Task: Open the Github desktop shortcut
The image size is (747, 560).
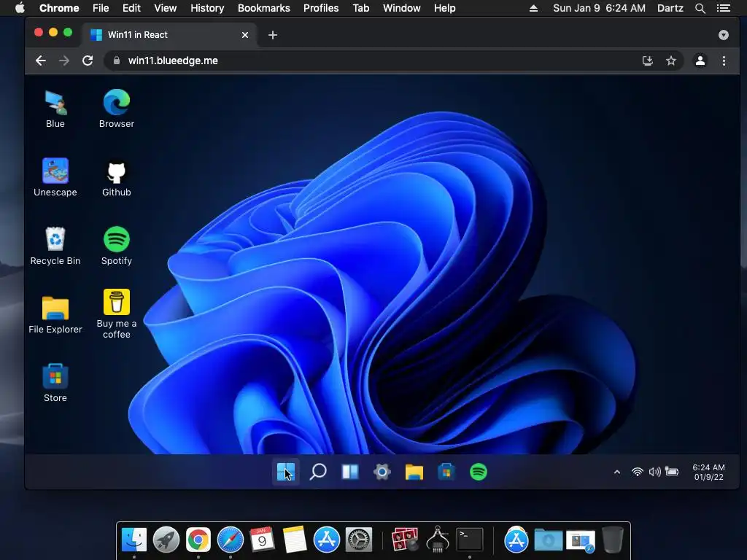Action: pos(116,179)
